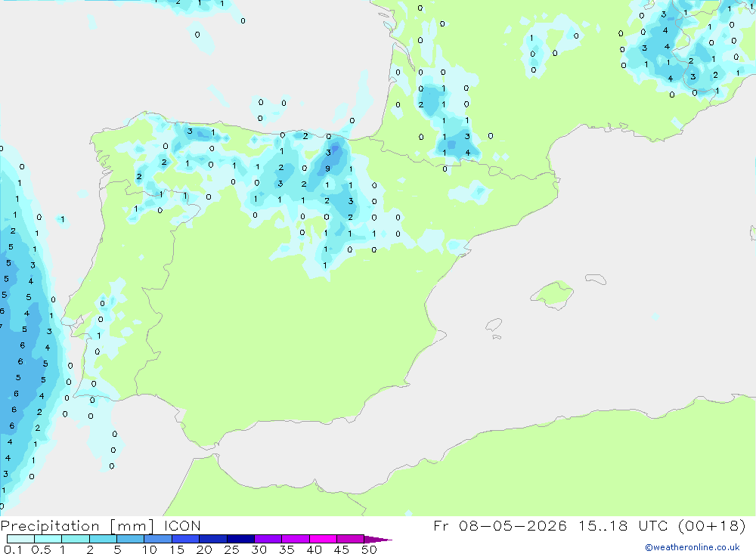Pick the 10–15 mm legend color swatch
Viewport: 756px width, 554px height.
click(x=158, y=539)
